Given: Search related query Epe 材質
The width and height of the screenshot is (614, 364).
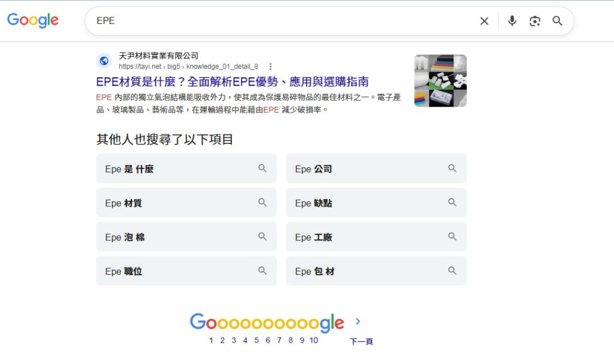Looking at the screenshot, I should 186,203.
